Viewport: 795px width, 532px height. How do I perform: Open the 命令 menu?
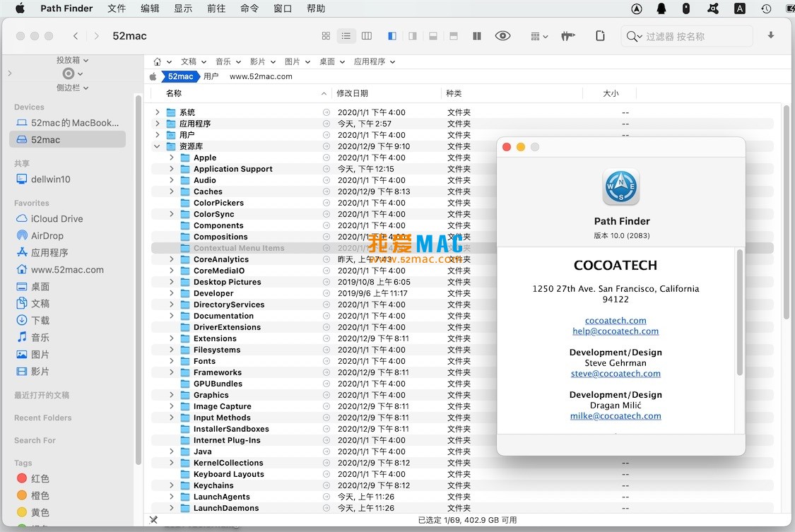coord(249,8)
